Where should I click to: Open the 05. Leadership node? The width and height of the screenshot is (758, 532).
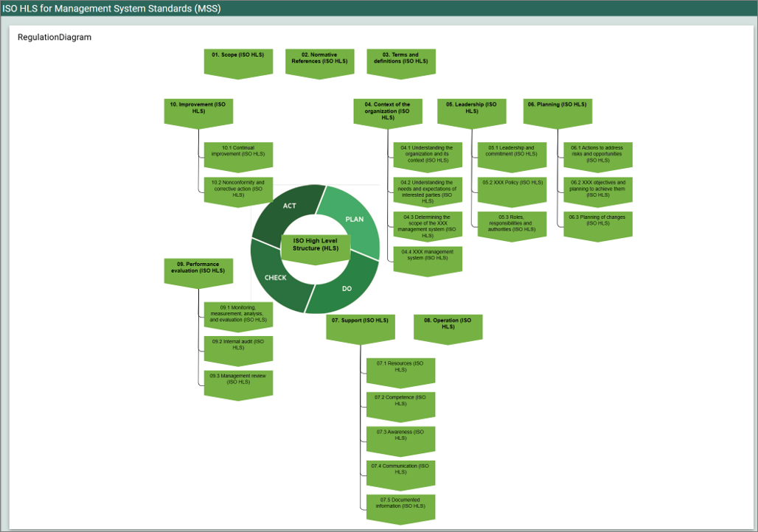click(x=471, y=111)
